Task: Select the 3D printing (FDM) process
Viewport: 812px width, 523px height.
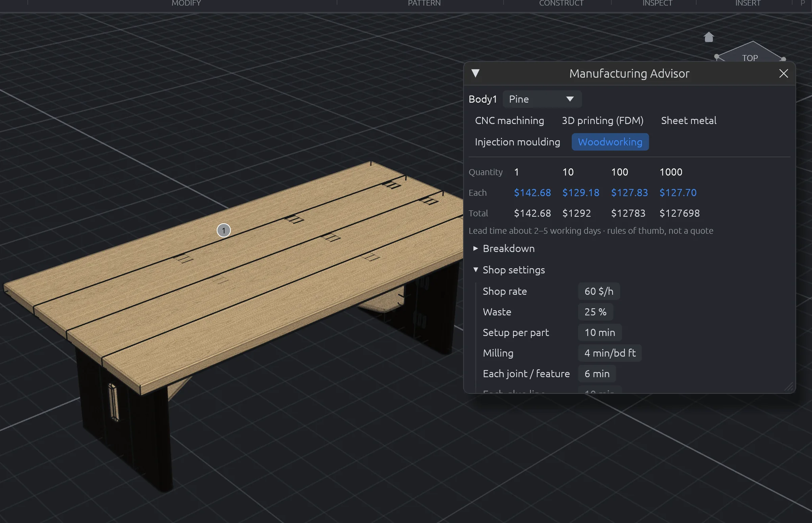Action: point(602,120)
